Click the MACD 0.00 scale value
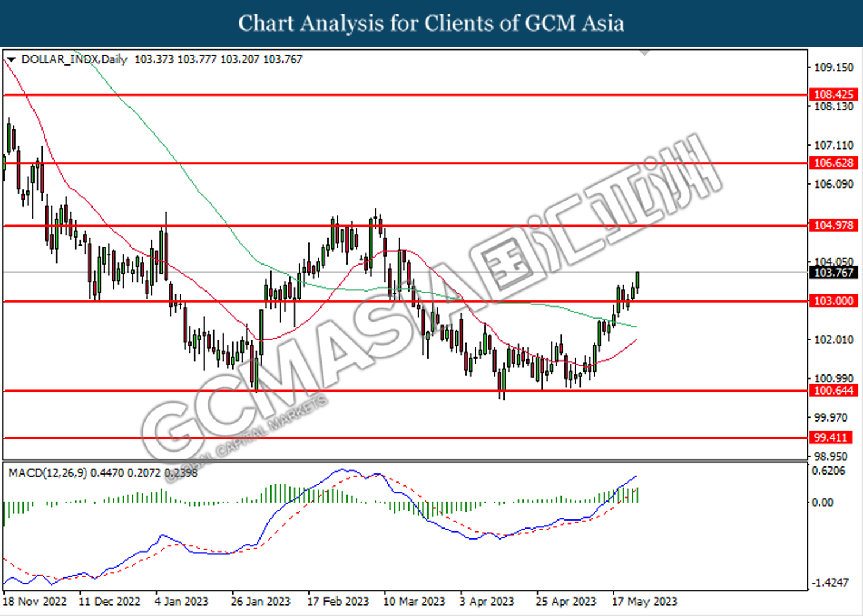This screenshot has height=616, width=863. click(x=822, y=502)
